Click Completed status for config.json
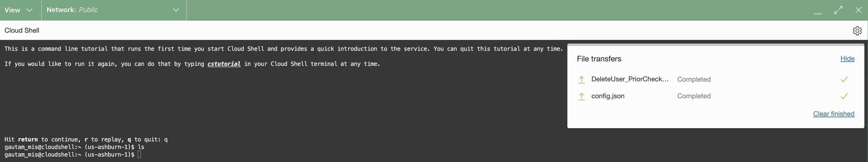This screenshot has height=162, width=868. coord(694,96)
